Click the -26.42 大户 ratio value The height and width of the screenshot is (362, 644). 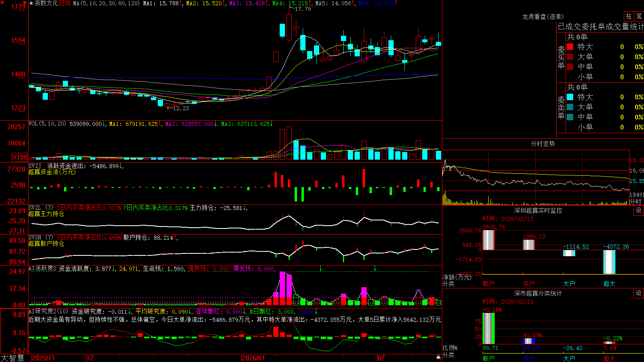click(572, 348)
